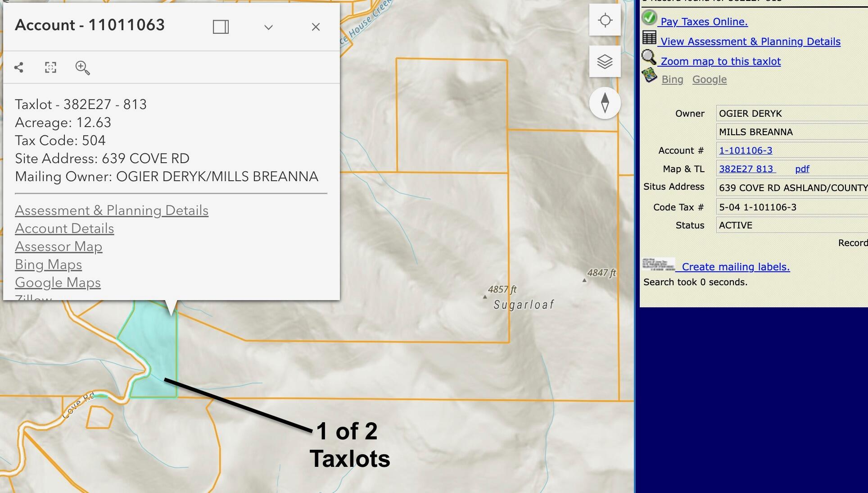Screen dimensions: 868x493
Task: Open the pdf link for the taxlot map
Action: pos(802,169)
